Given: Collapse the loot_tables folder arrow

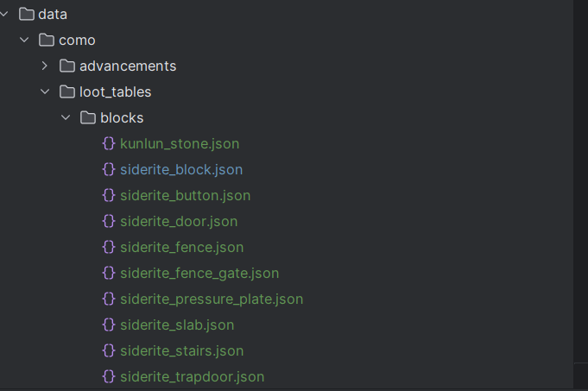Looking at the screenshot, I should [46, 91].
